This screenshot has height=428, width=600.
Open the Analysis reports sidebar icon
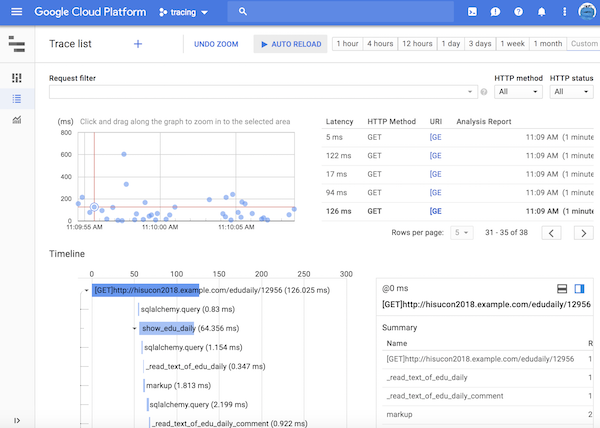(17, 120)
